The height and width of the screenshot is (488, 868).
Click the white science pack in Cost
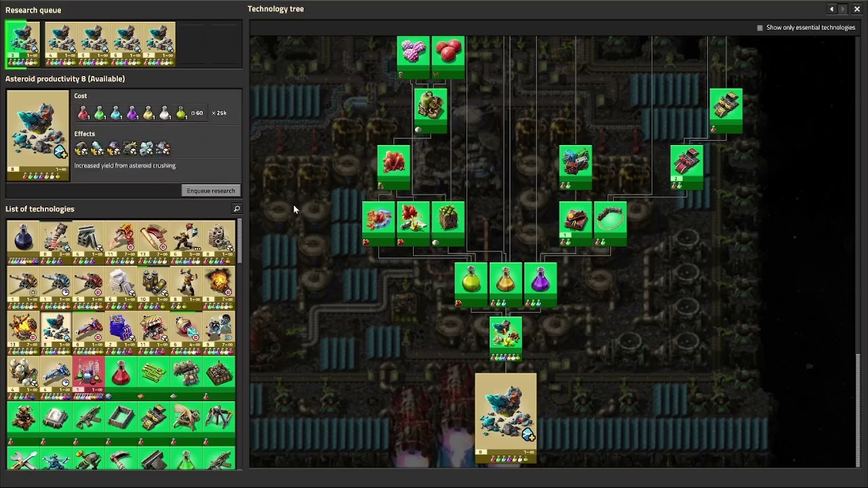165,113
